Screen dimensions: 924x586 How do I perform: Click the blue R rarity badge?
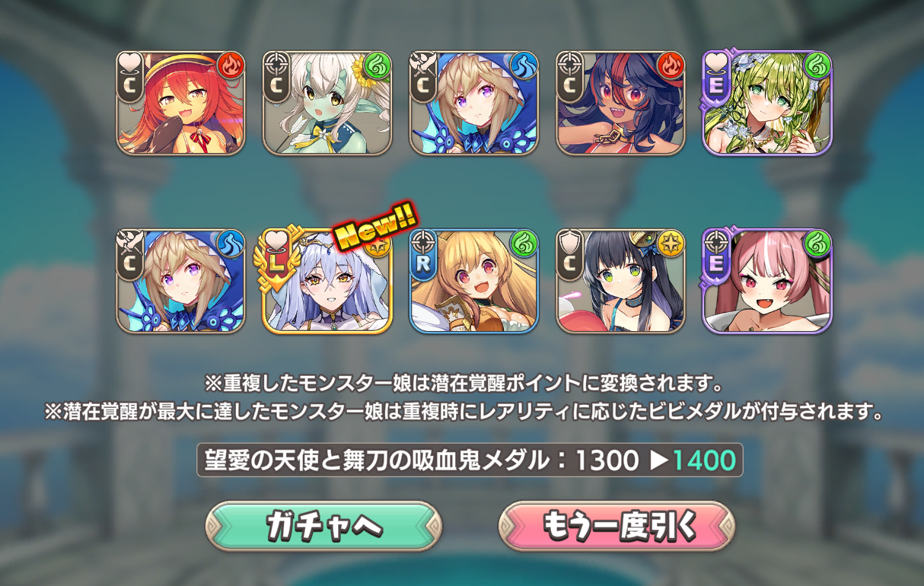[x=422, y=254]
